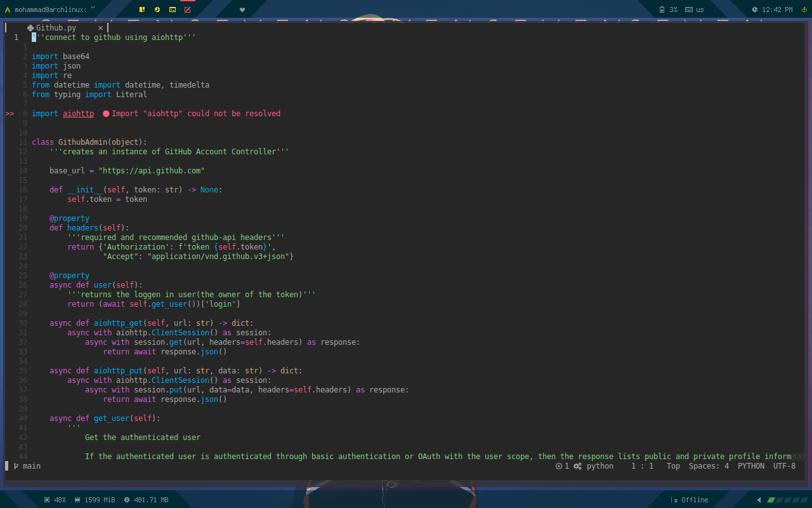Click the 'us' keyboard layout label
812x508 pixels.
point(700,10)
